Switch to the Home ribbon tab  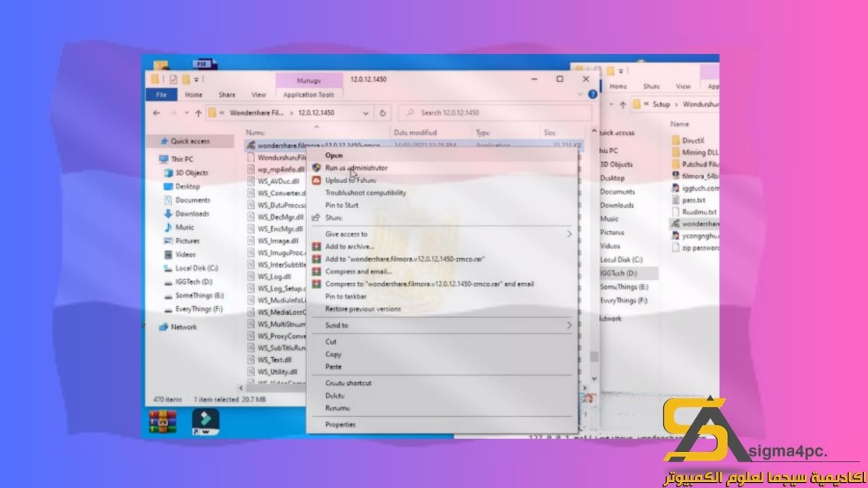tap(194, 95)
